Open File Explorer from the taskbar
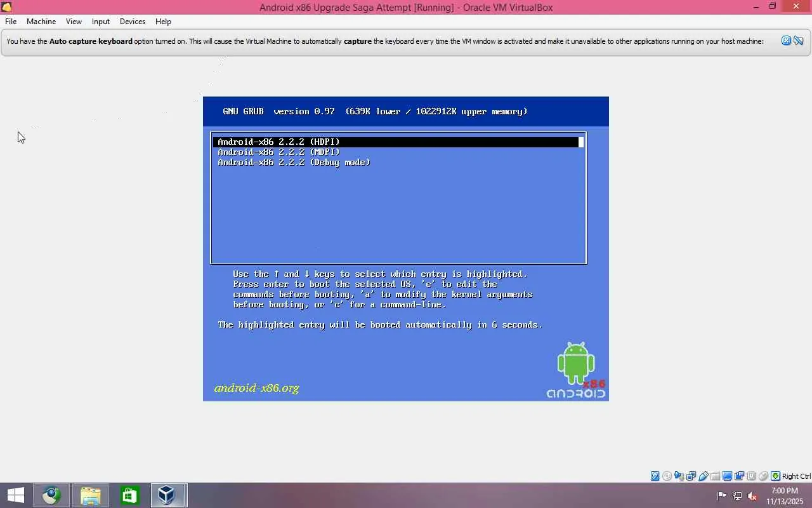This screenshot has width=812, height=508. point(91,495)
